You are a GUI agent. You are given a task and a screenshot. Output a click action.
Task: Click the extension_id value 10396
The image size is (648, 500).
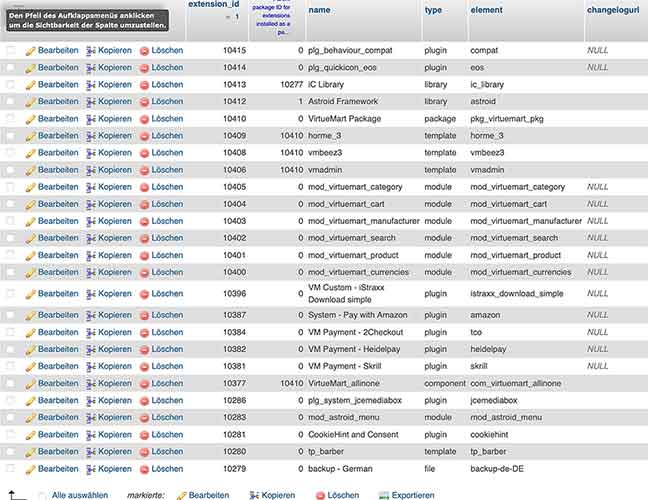pyautogui.click(x=234, y=293)
